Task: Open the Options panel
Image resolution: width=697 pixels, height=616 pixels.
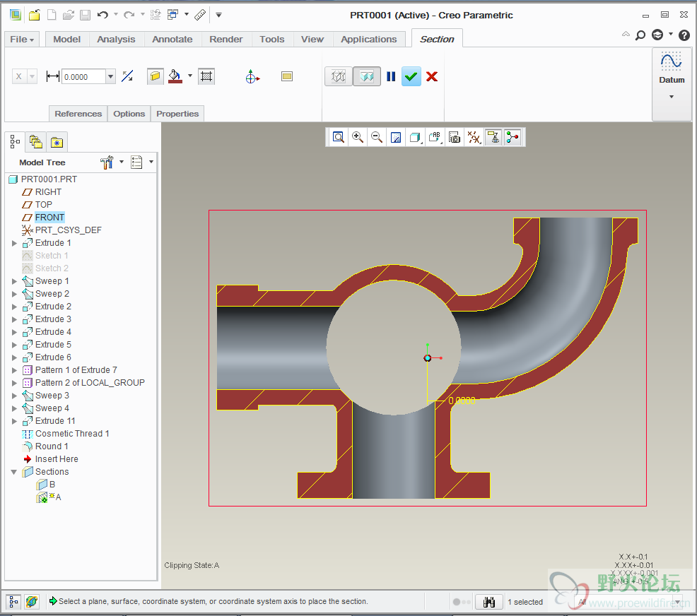Action: (x=129, y=114)
